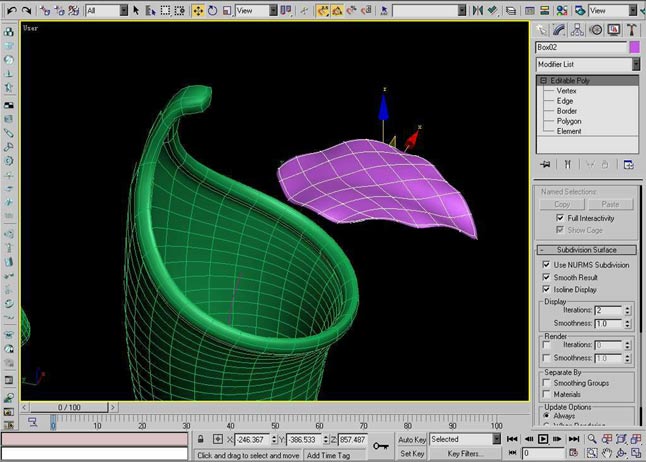This screenshot has height=462, width=646.
Task: Click the Maximize Viewport toggle
Action: point(635,453)
